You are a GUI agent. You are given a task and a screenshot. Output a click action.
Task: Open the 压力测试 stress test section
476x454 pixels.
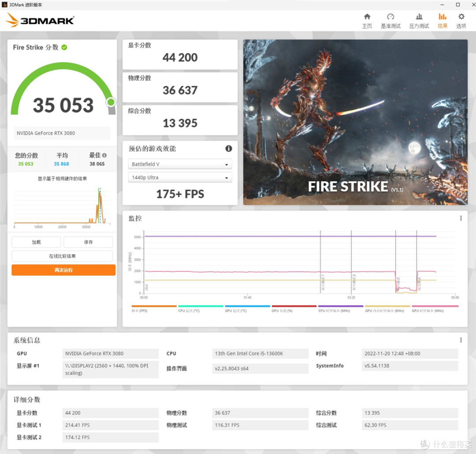click(418, 20)
